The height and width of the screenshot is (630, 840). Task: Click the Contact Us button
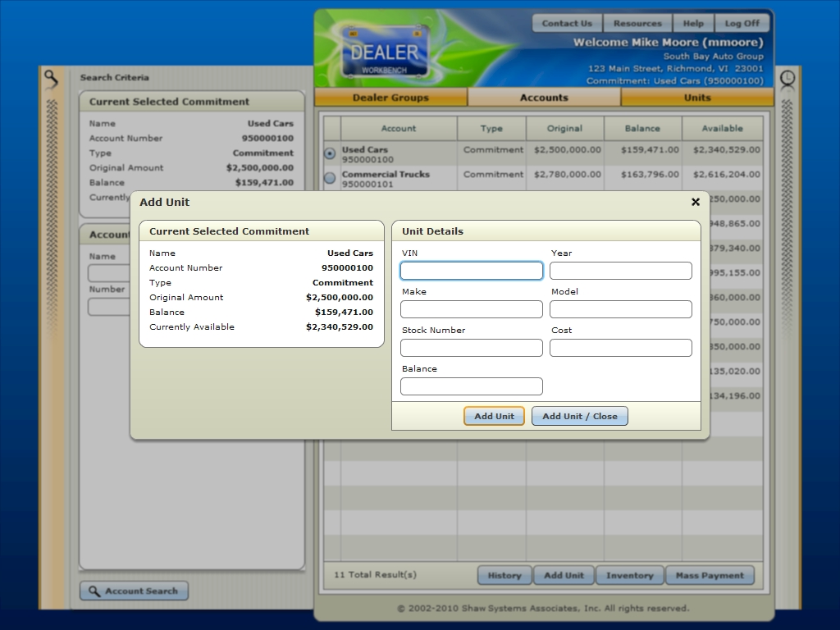tap(567, 24)
